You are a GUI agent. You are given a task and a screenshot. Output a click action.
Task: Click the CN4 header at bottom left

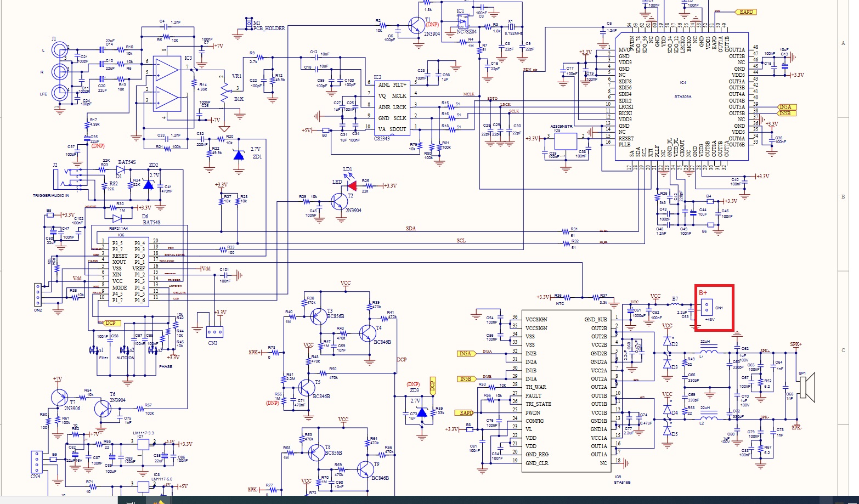tap(37, 462)
